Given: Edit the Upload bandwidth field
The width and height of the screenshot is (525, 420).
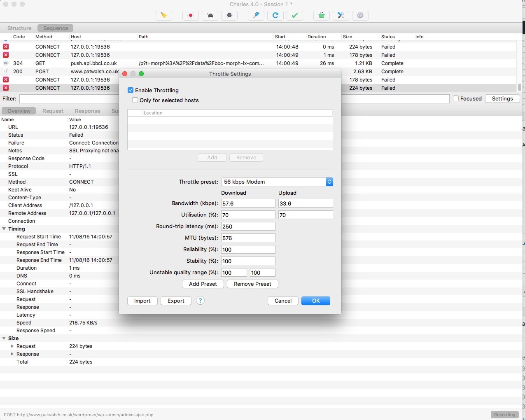Looking at the screenshot, I should click(306, 203).
